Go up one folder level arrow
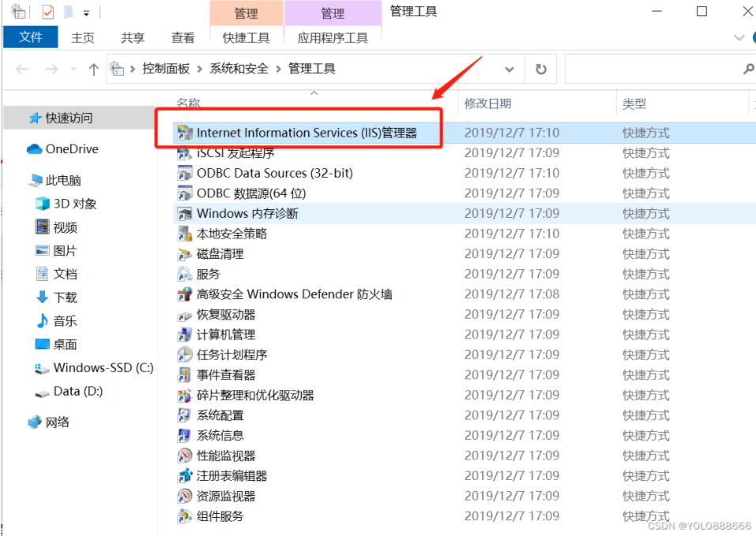This screenshot has height=536, width=756. (x=93, y=69)
